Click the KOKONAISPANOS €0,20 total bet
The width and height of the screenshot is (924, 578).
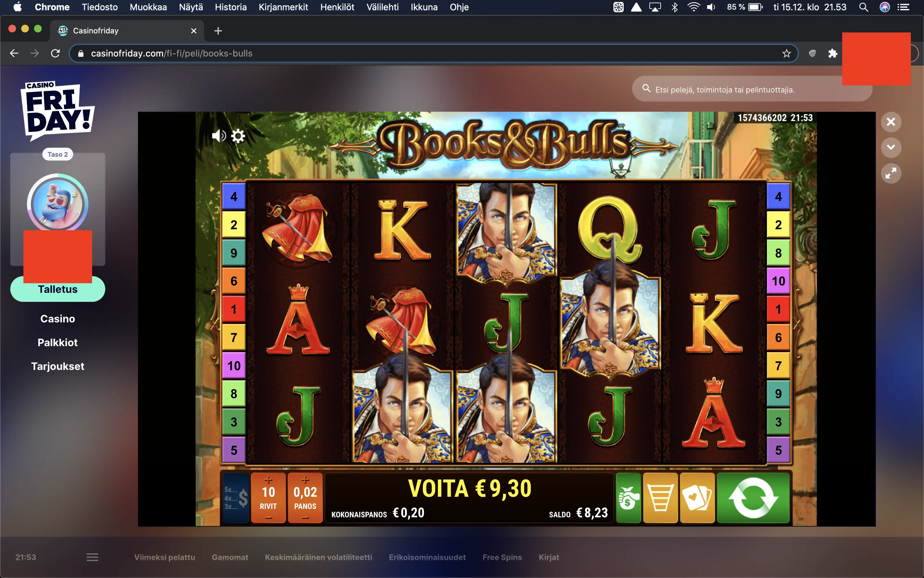point(378,513)
